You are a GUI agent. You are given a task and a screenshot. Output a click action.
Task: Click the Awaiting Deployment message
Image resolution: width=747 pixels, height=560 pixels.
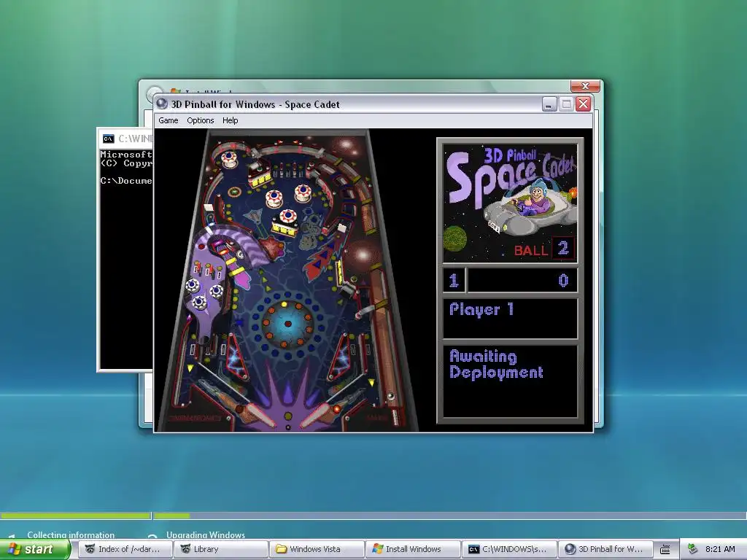[496, 365]
